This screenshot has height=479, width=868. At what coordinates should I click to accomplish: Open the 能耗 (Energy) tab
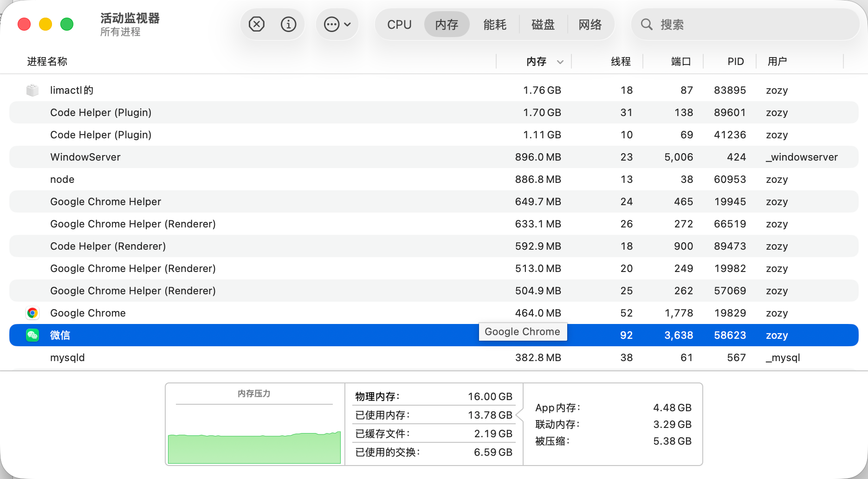(x=495, y=25)
